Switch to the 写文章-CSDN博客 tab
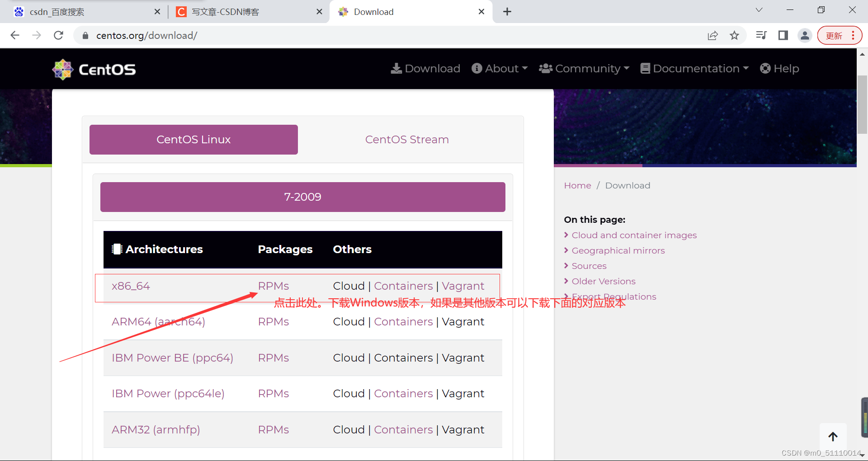Image resolution: width=868 pixels, height=461 pixels. point(249,12)
